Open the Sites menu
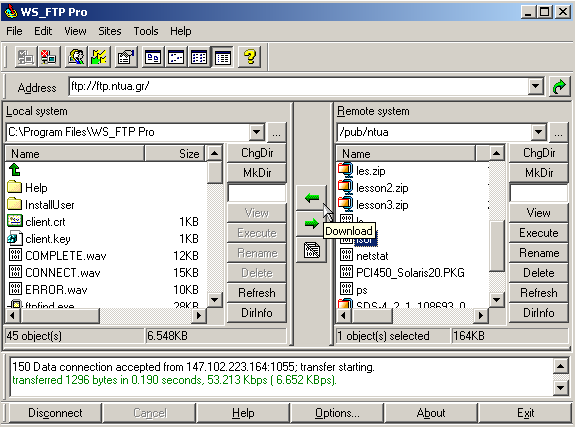 pos(110,31)
